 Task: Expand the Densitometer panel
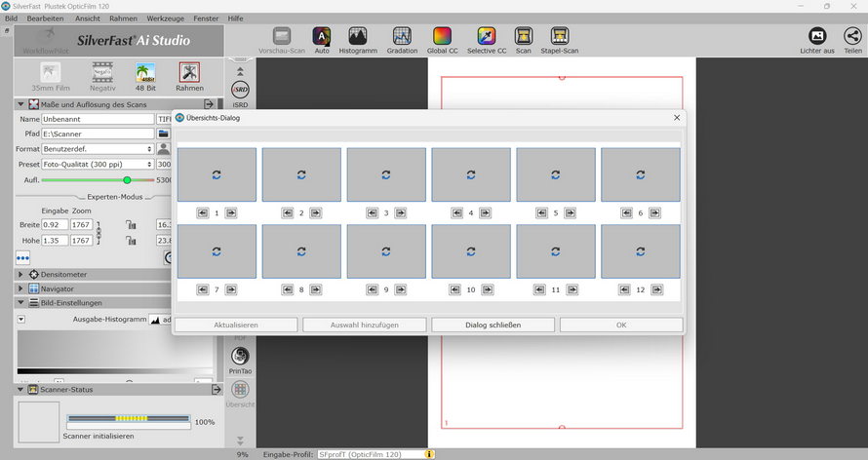pyautogui.click(x=21, y=275)
